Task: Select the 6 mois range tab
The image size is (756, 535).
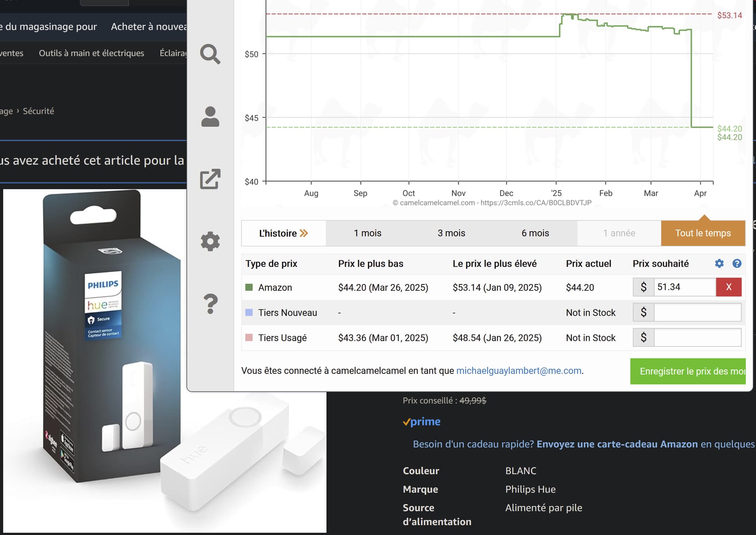Action: tap(535, 233)
